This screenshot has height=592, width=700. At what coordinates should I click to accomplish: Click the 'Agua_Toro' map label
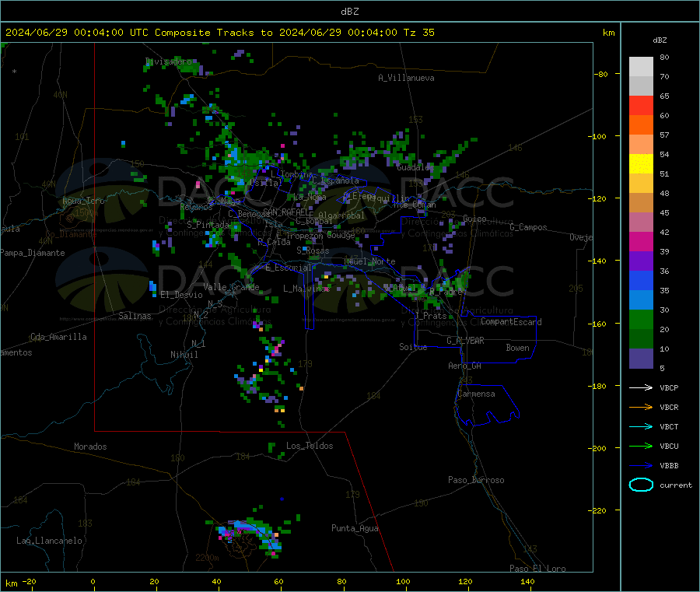click(x=83, y=201)
